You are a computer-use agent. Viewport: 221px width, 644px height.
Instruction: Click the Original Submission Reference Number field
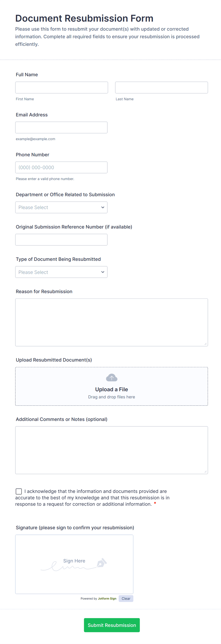pyautogui.click(x=61, y=239)
